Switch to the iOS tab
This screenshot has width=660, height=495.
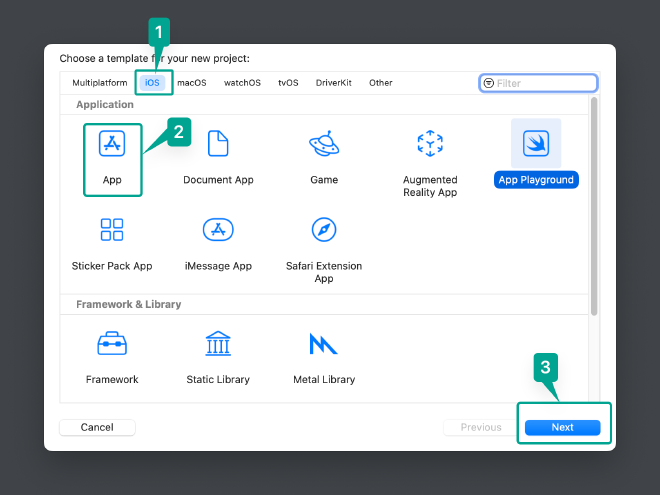coord(152,83)
